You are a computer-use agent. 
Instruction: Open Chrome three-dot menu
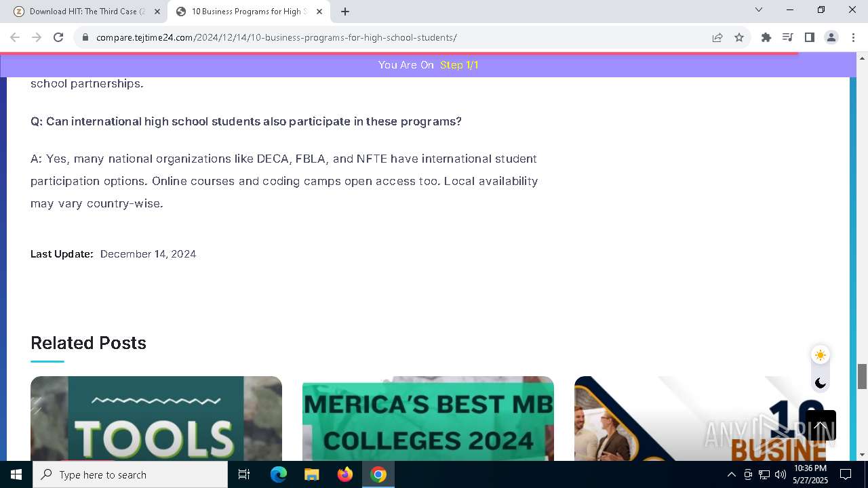coord(853,37)
